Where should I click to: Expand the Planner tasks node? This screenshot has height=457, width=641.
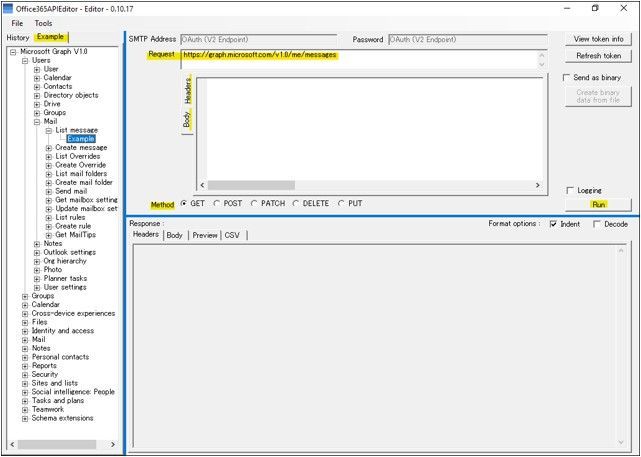[x=37, y=278]
